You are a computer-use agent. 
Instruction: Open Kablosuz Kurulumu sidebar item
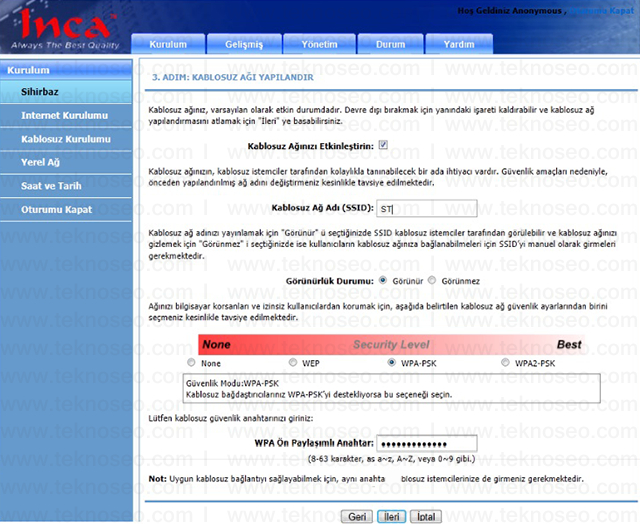[x=66, y=139]
